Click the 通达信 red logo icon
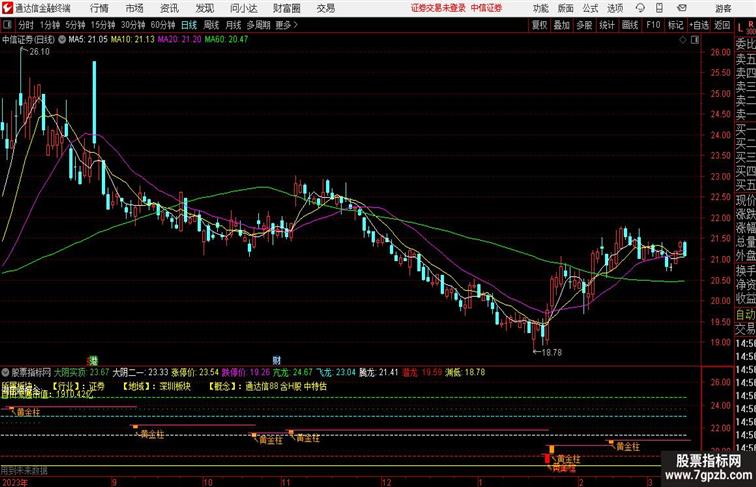The height and width of the screenshot is (487, 756). [x=7, y=8]
